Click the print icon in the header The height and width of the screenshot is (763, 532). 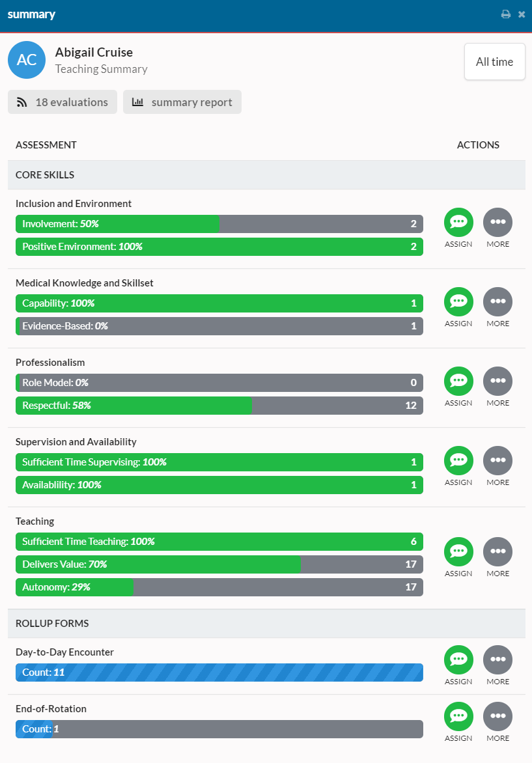pos(506,13)
